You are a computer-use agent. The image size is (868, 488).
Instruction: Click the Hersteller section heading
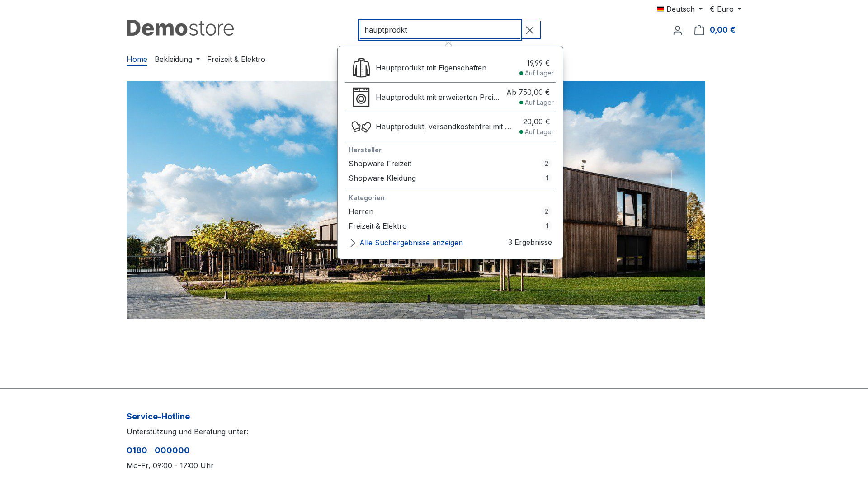click(x=365, y=150)
